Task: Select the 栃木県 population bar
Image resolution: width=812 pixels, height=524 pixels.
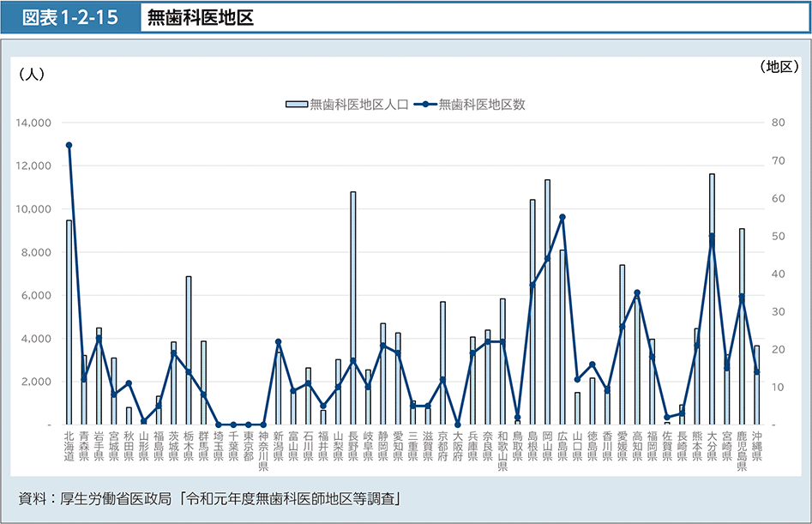Action: tap(189, 350)
